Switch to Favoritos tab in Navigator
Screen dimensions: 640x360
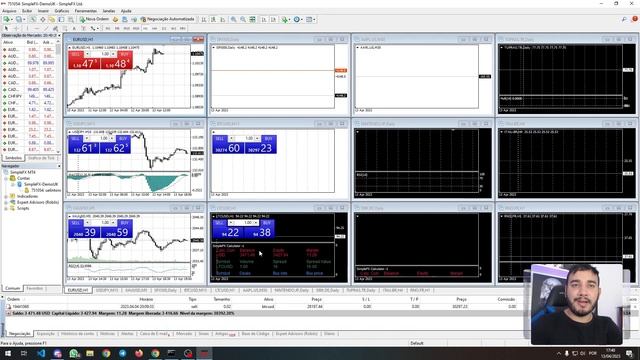pos(35,289)
